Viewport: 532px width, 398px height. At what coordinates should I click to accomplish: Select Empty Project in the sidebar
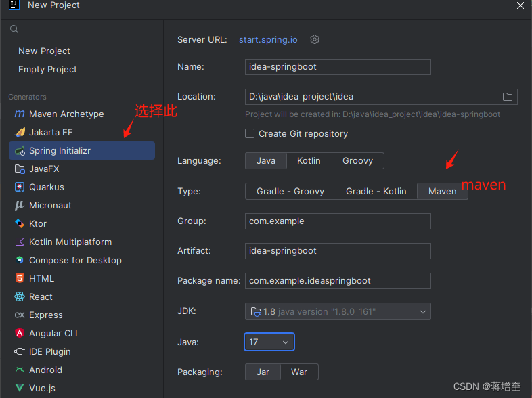pyautogui.click(x=47, y=70)
